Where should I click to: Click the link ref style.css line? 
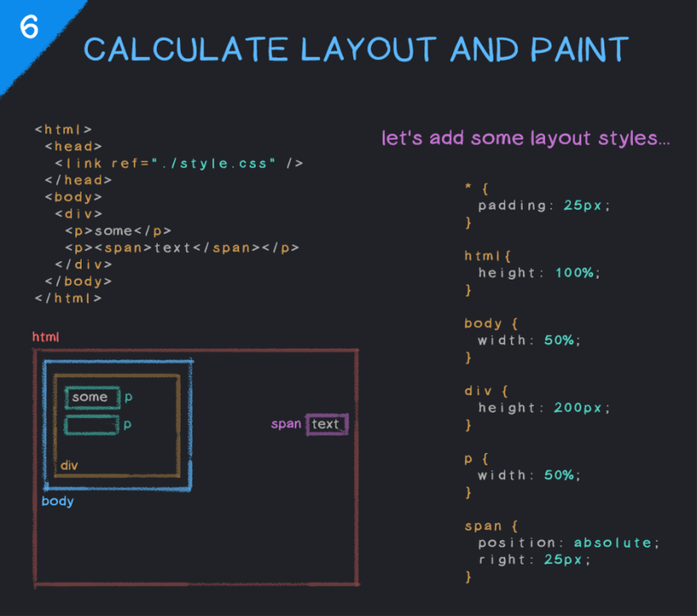[179, 163]
